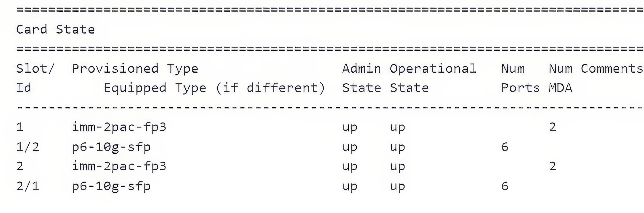644x213 pixels.
Task: Click the 'Admin State' column header
Action: coord(362,78)
